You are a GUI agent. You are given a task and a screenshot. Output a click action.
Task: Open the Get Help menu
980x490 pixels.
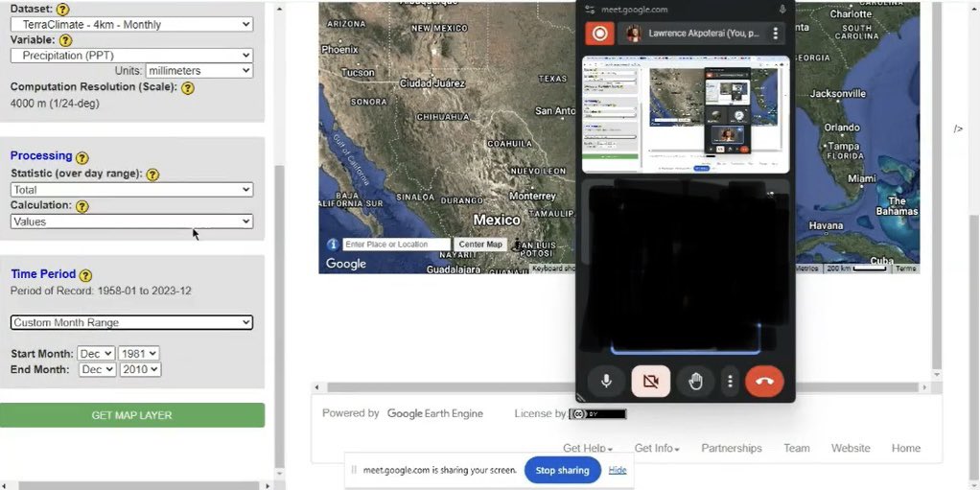point(588,448)
